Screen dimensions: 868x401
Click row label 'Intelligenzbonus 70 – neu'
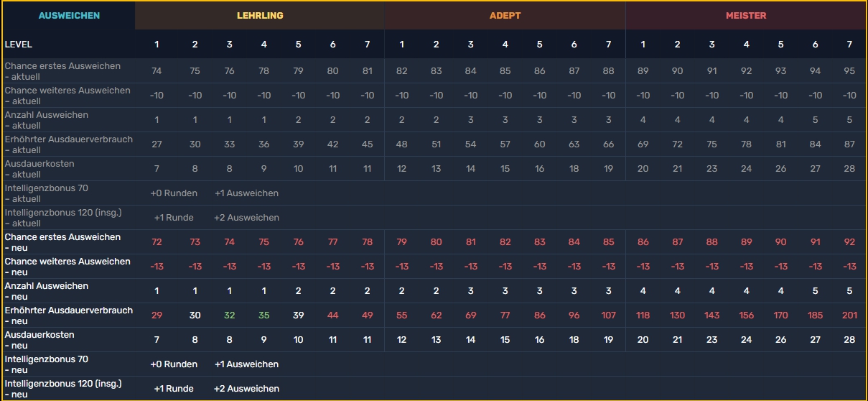[47, 364]
